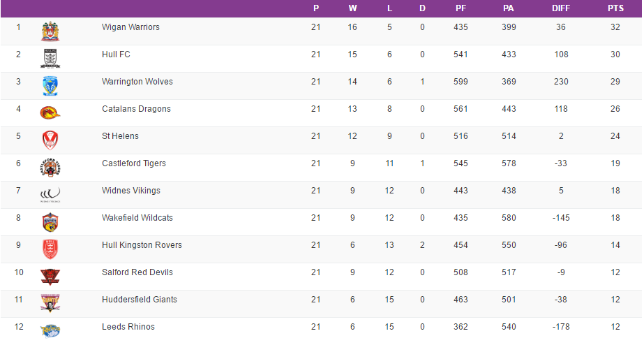Open the Castleford Tigers team name
This screenshot has width=644, height=352.
pos(134,163)
